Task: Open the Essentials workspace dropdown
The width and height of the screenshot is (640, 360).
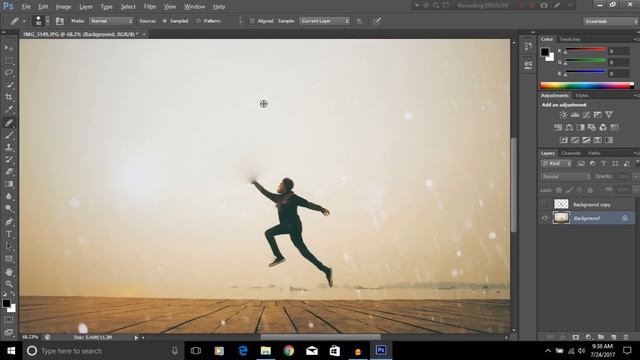Action: (611, 21)
